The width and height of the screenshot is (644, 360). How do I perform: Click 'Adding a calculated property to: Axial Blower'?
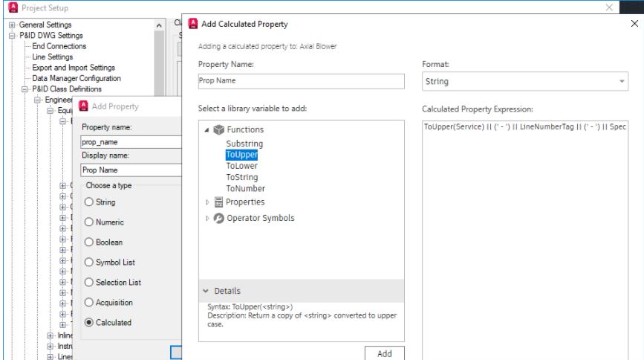pos(267,47)
